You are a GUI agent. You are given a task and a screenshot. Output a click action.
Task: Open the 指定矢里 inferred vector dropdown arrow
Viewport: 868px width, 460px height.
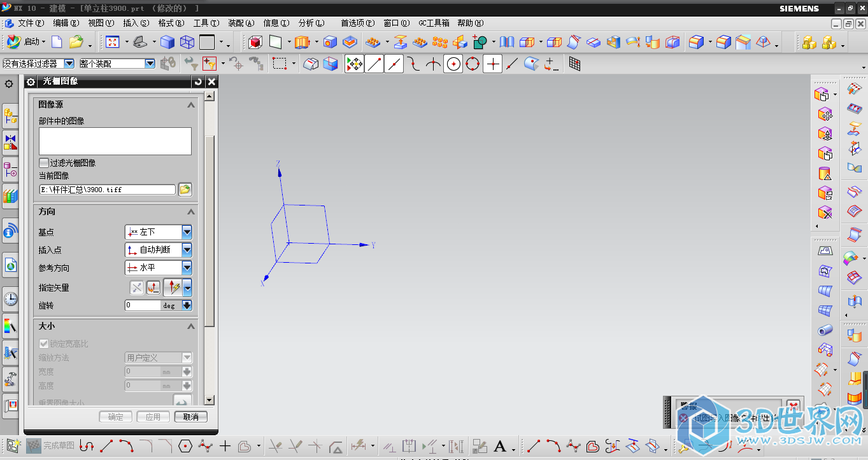click(x=188, y=288)
